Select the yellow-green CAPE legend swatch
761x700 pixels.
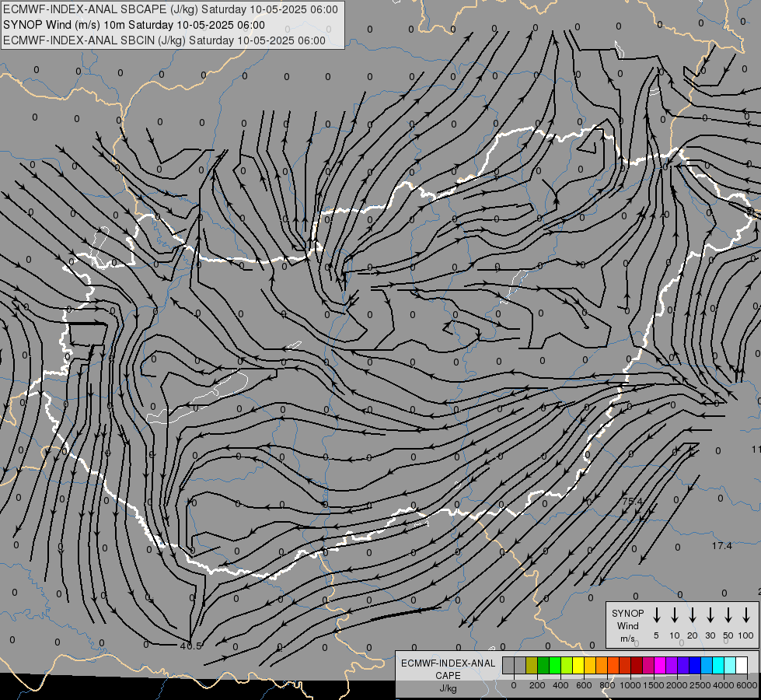567,665
